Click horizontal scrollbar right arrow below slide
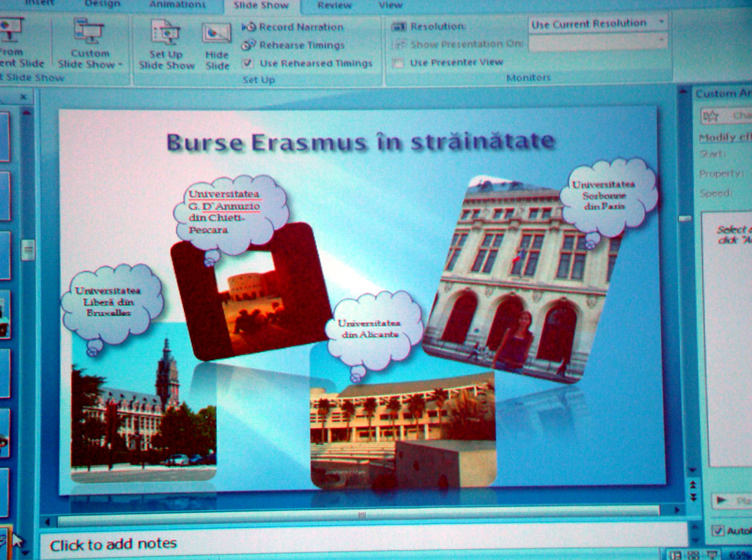The width and height of the screenshot is (752, 560). pos(677,510)
